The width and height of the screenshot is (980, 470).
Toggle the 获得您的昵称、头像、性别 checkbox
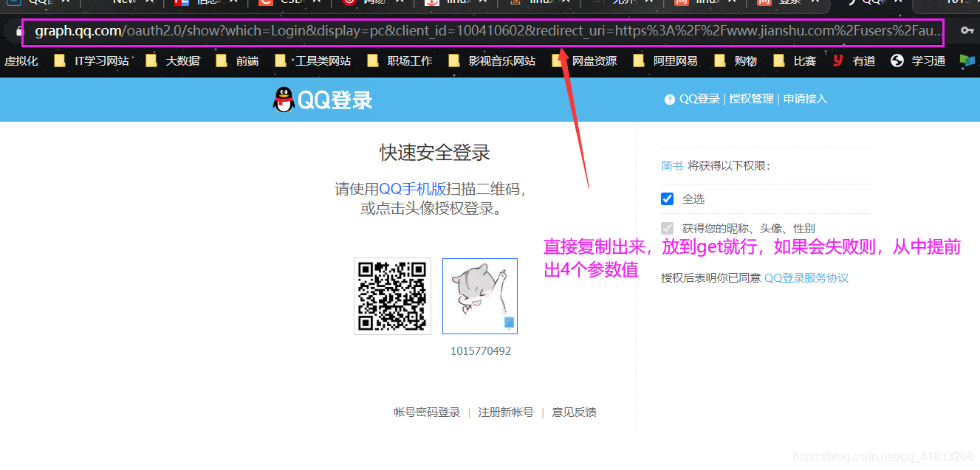point(668,228)
